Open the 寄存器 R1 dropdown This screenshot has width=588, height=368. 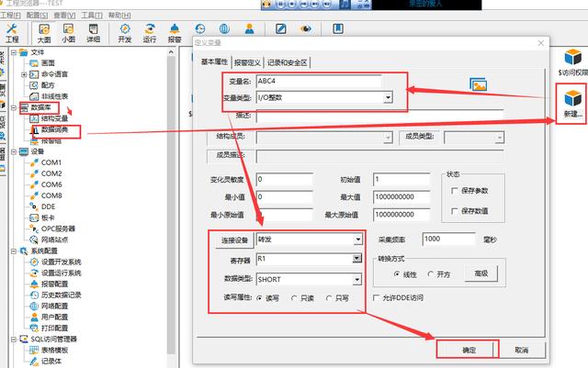coord(357,259)
